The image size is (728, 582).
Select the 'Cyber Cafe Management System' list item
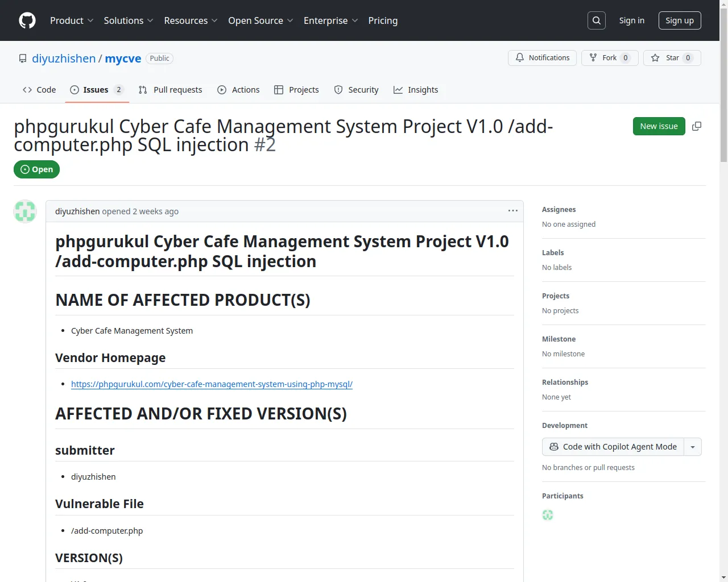pyautogui.click(x=132, y=331)
